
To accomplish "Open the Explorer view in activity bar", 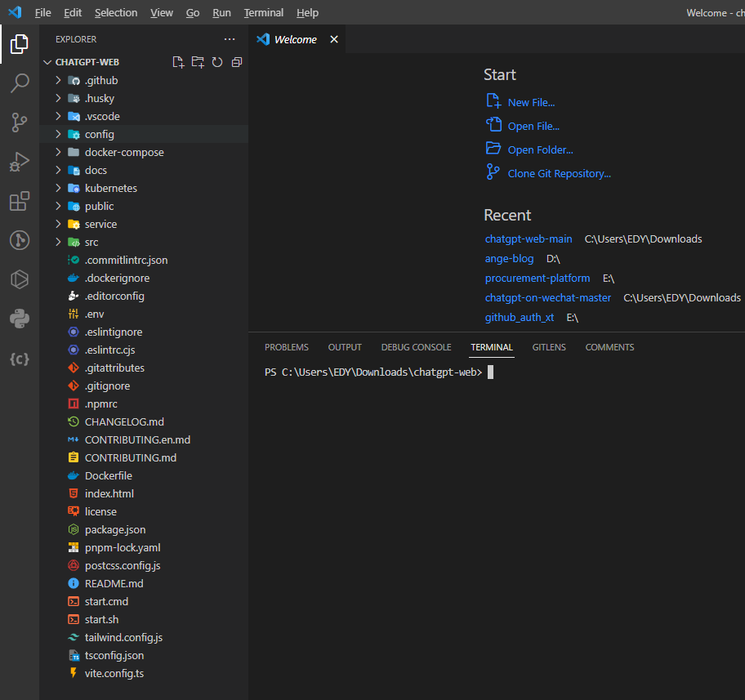I will pos(20,44).
